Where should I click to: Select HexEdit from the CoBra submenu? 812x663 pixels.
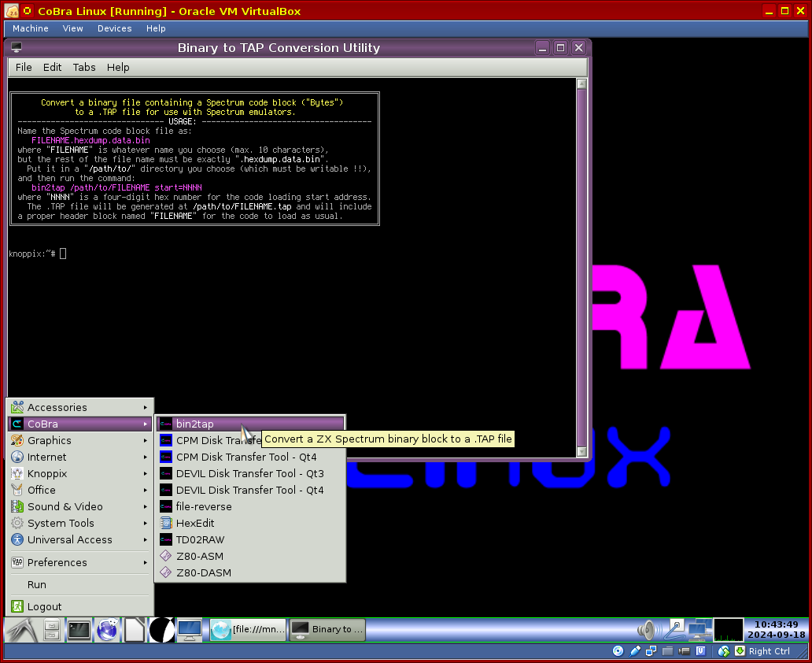click(195, 523)
